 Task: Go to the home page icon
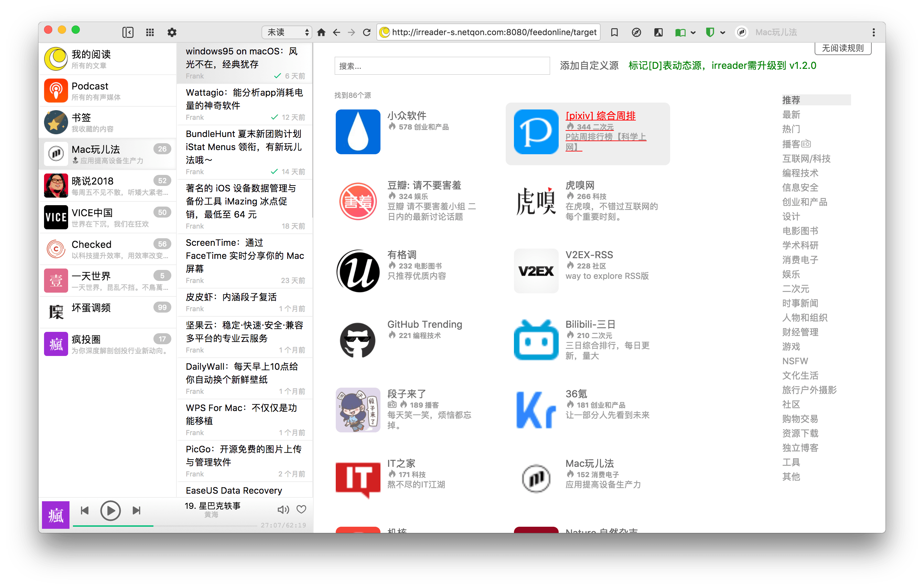point(321,32)
